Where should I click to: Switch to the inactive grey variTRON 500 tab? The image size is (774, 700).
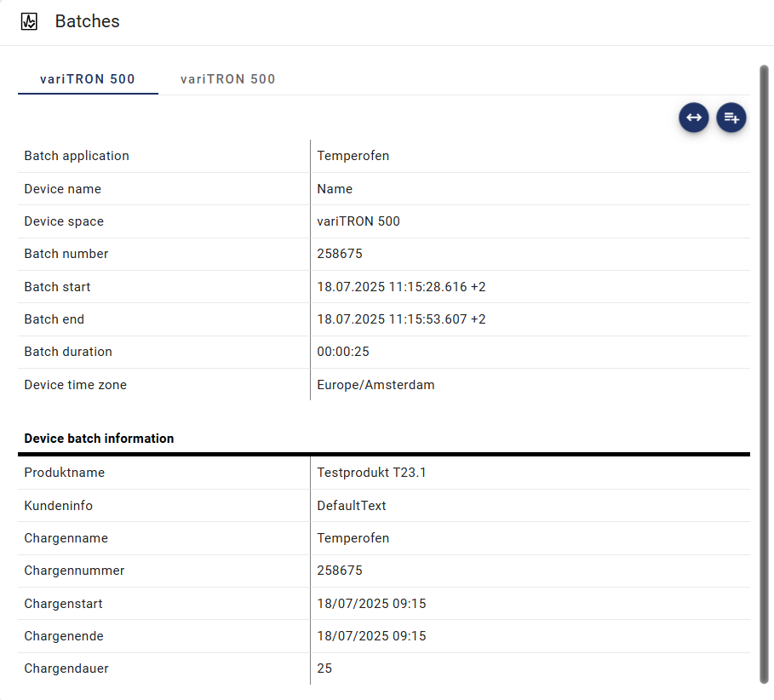click(227, 79)
